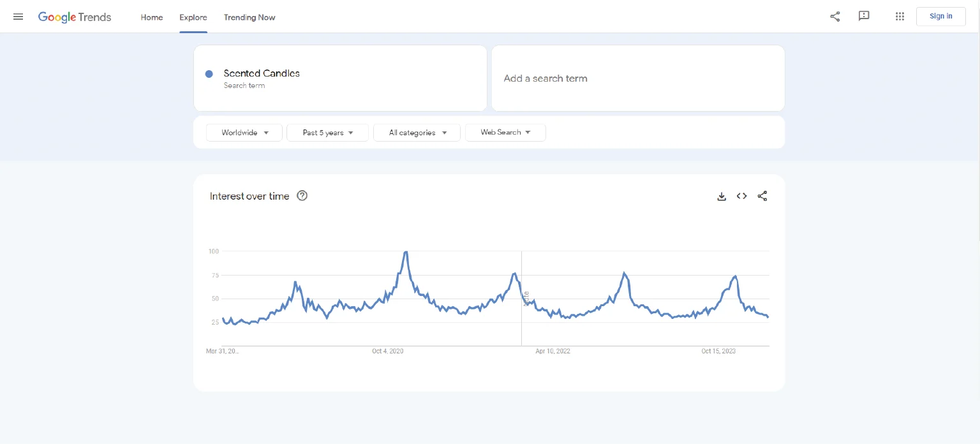The height and width of the screenshot is (444, 980).
Task: Expand the Worldwide region dropdown
Action: pos(244,133)
